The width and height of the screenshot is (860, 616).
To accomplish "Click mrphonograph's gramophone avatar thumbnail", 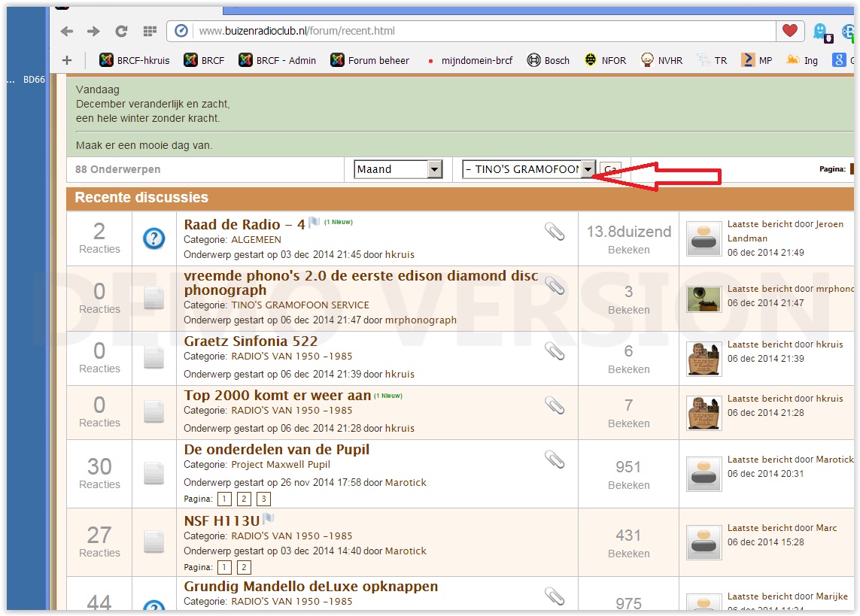I will point(703,296).
